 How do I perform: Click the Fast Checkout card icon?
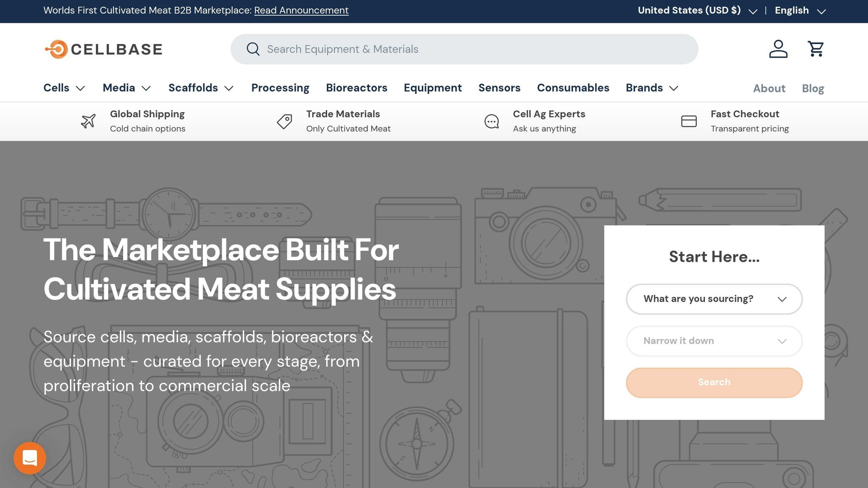pos(689,122)
